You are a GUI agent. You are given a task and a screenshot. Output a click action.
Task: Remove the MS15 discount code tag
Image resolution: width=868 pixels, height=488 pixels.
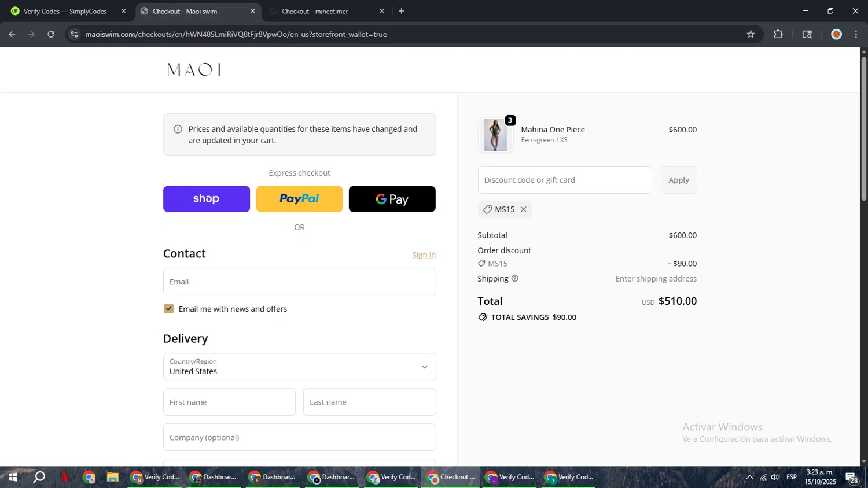(523, 209)
